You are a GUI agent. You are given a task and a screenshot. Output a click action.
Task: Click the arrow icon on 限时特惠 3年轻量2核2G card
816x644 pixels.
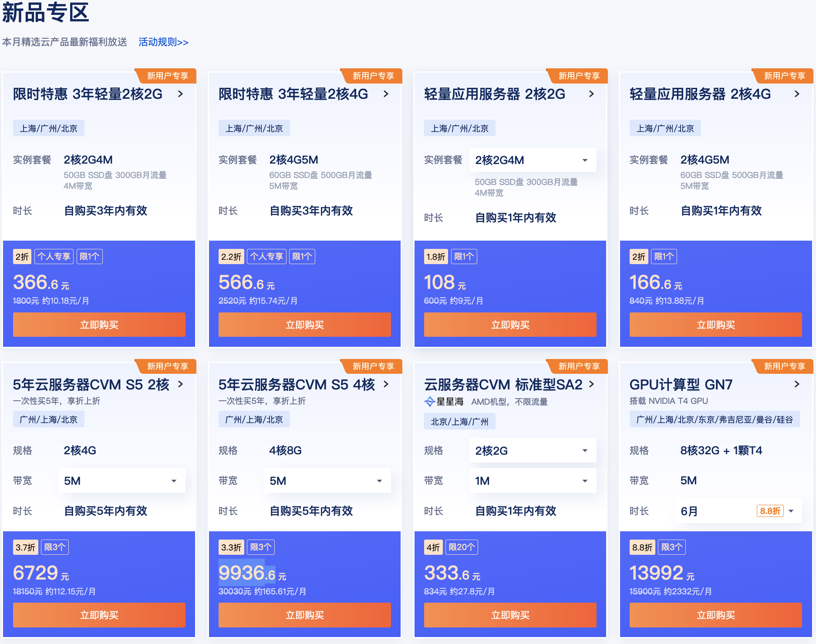coord(180,94)
